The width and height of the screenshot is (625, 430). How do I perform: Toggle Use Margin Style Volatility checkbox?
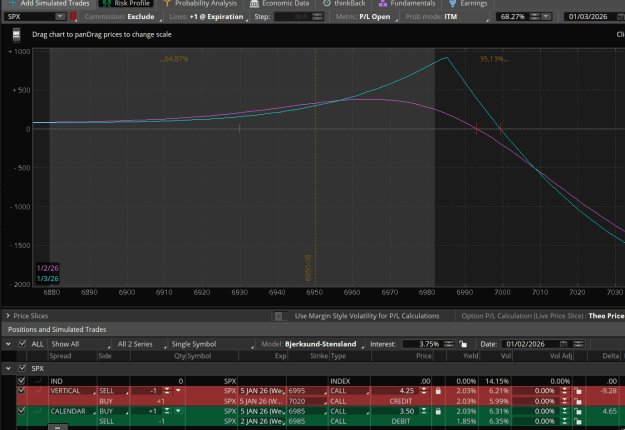[279, 316]
